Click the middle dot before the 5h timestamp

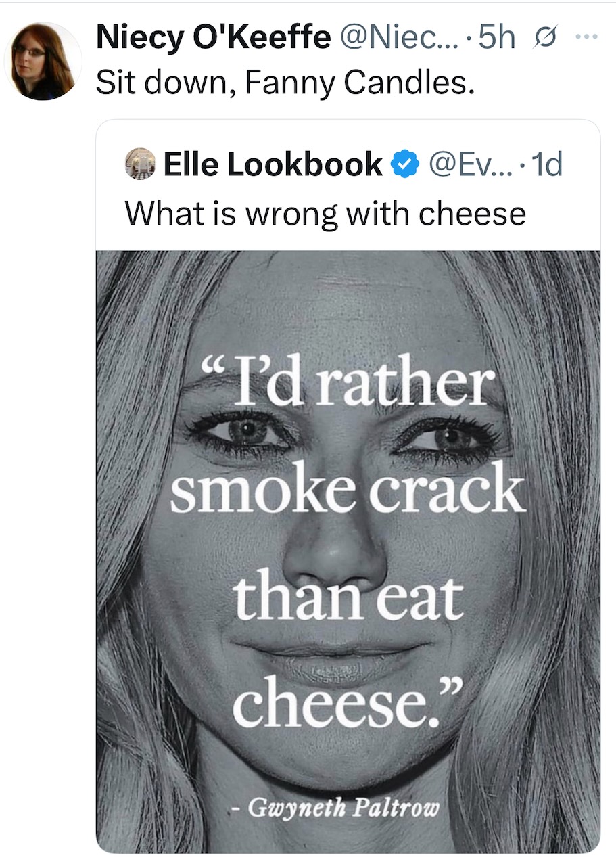pos(471,39)
